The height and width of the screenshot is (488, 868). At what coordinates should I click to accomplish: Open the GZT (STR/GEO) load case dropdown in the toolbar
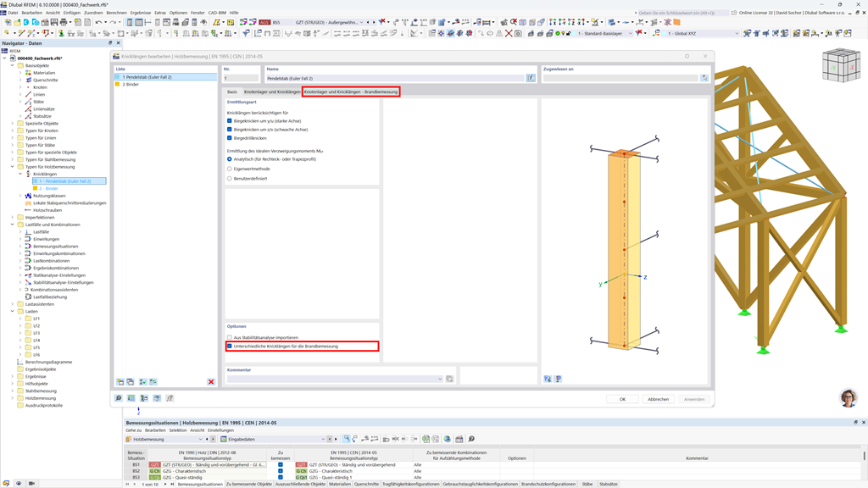click(361, 22)
